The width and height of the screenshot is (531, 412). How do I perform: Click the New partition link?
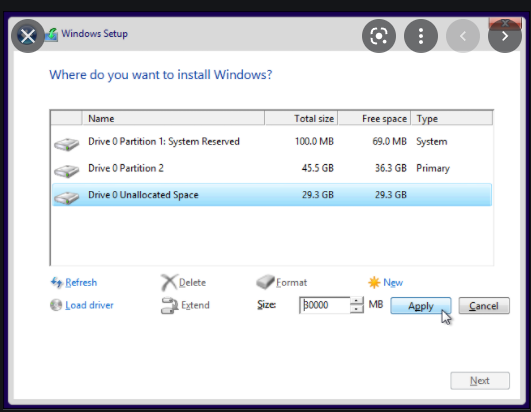pyautogui.click(x=393, y=282)
